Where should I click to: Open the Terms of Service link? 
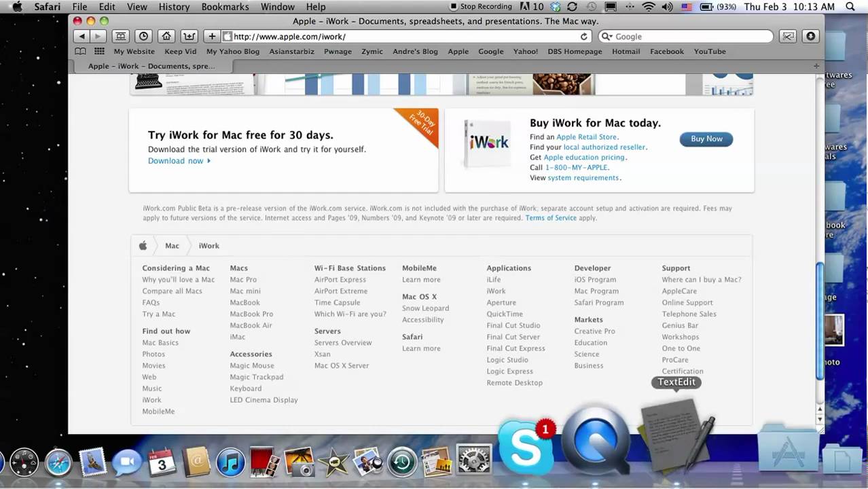coord(551,218)
